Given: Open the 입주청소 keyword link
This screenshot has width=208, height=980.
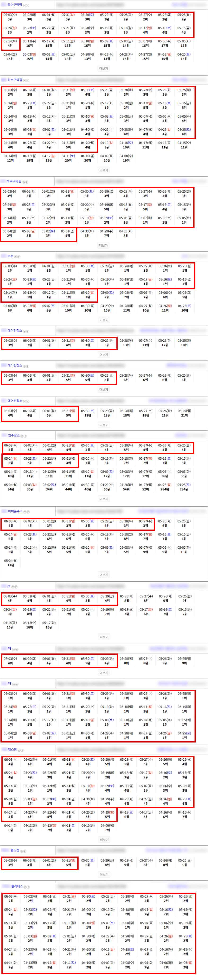Looking at the screenshot, I should (x=14, y=436).
